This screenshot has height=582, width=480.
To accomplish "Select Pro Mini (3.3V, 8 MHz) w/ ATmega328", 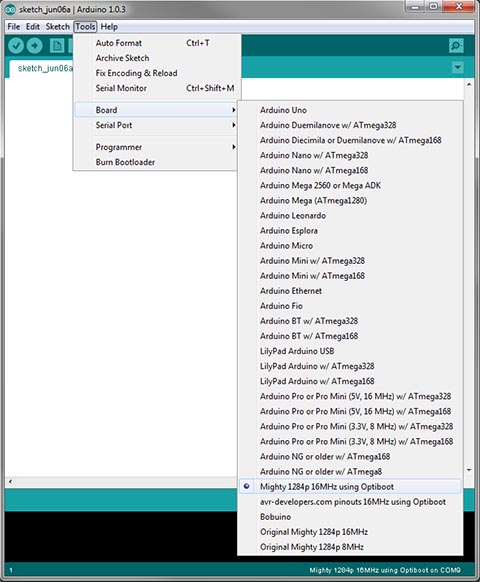I will click(350, 426).
